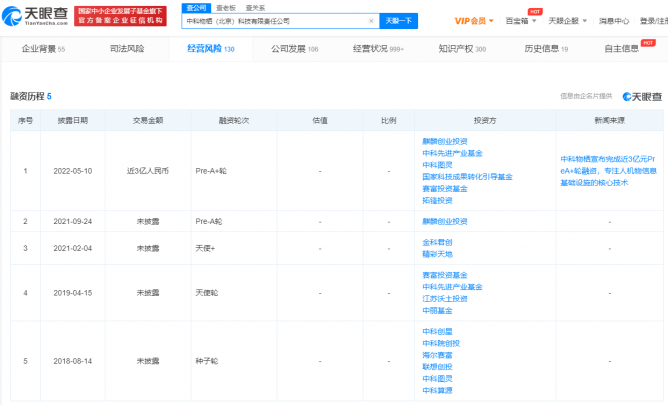Click the 天眼一下 search button

398,21
